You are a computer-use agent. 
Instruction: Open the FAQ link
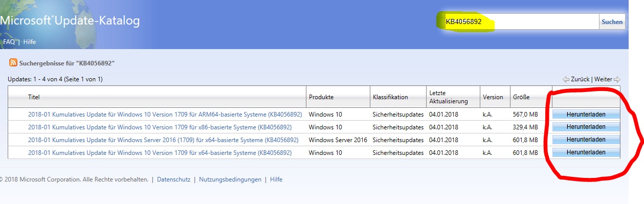click(x=9, y=41)
